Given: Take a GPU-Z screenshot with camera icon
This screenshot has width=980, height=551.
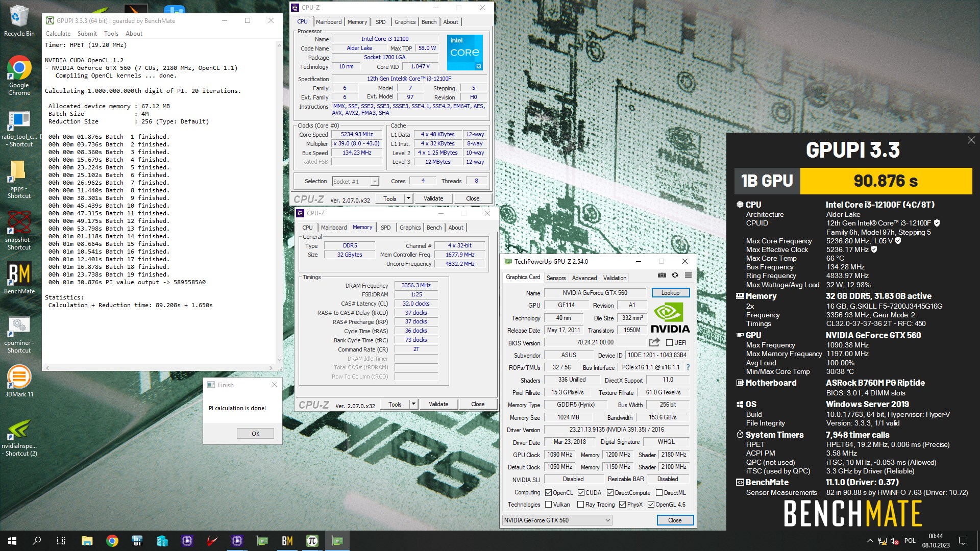Looking at the screenshot, I should click(x=662, y=275).
